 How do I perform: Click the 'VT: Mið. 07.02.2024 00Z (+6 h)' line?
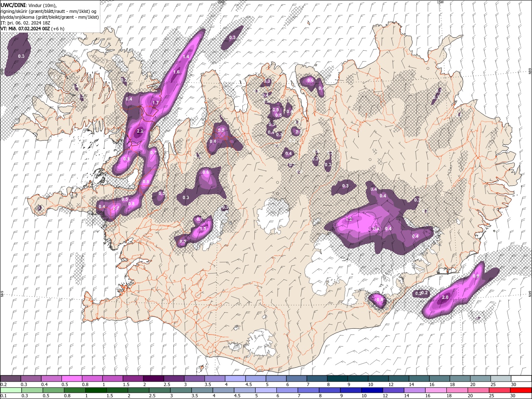33,28
